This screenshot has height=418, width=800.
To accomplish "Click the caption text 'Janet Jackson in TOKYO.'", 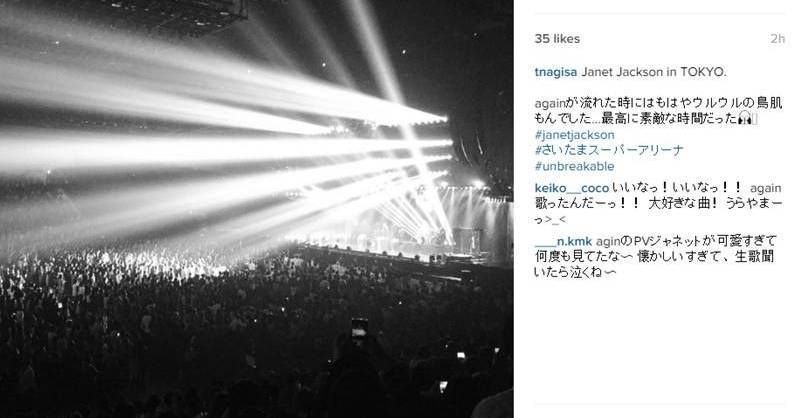I will point(654,72).
